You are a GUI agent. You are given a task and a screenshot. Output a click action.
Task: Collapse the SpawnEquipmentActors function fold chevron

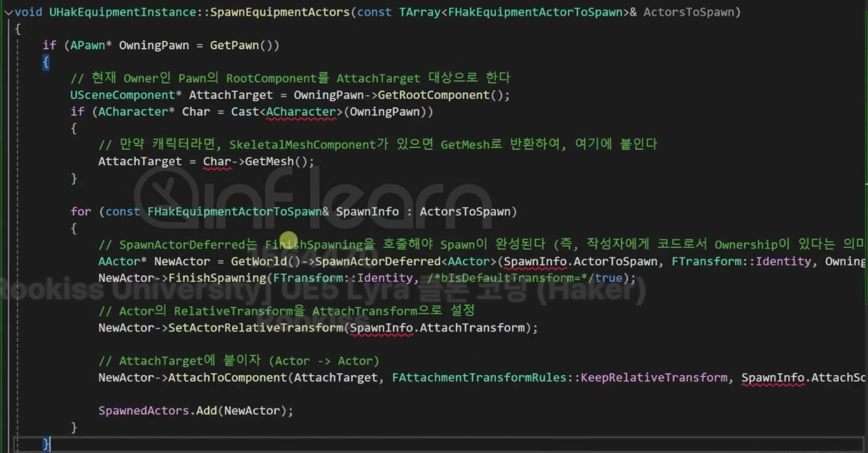(x=9, y=13)
